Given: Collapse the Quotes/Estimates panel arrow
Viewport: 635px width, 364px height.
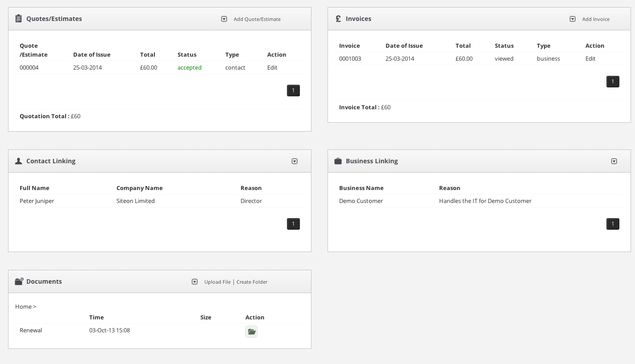Looking at the screenshot, I should (224, 19).
